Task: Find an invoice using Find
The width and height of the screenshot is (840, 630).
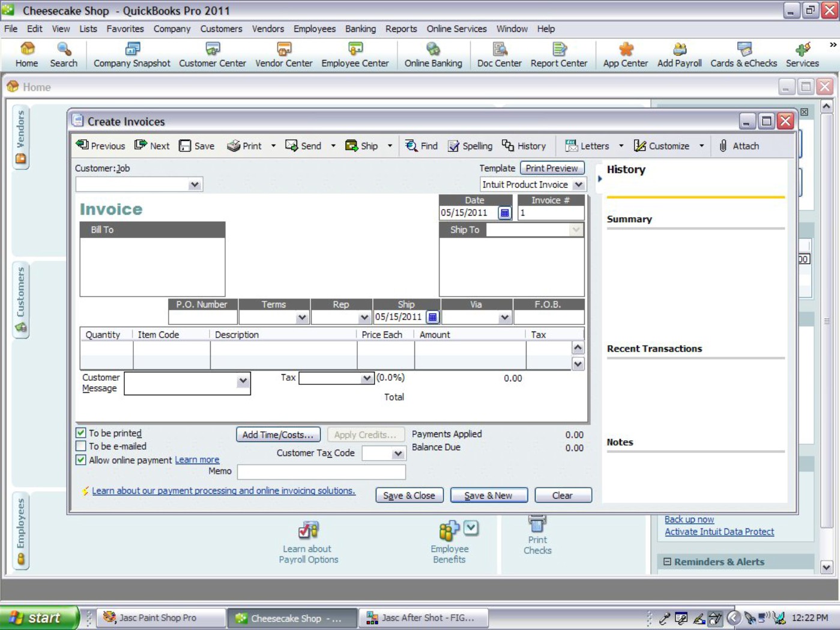Action: click(x=422, y=146)
